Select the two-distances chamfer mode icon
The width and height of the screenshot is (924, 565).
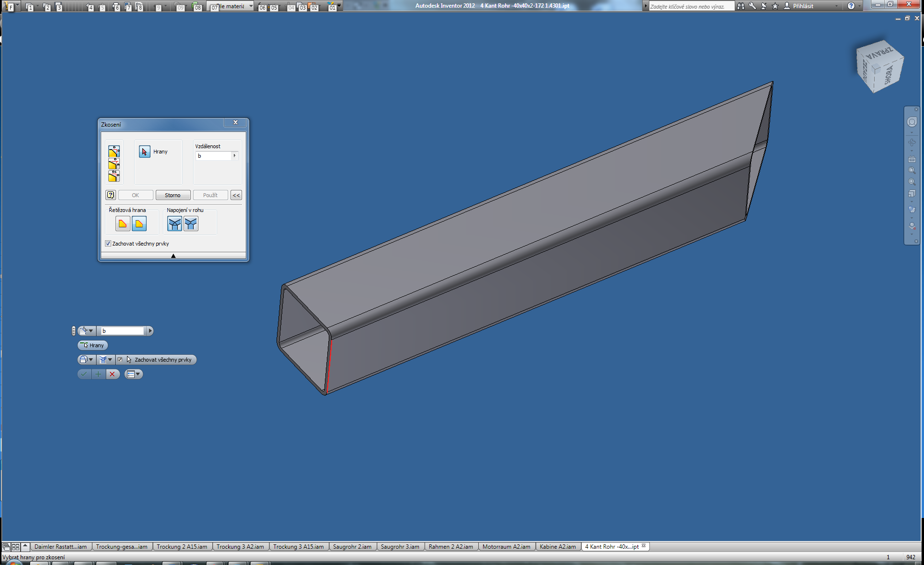coord(114,176)
